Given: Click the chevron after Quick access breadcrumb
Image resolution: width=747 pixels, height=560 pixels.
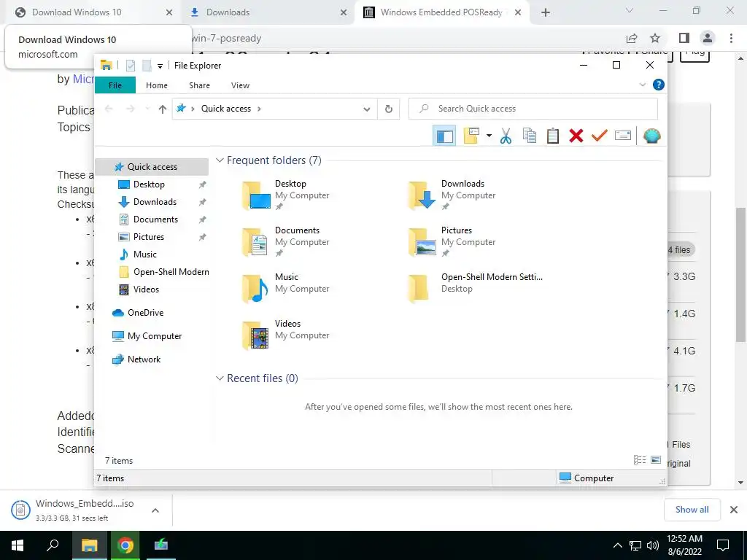Looking at the screenshot, I should 259,109.
